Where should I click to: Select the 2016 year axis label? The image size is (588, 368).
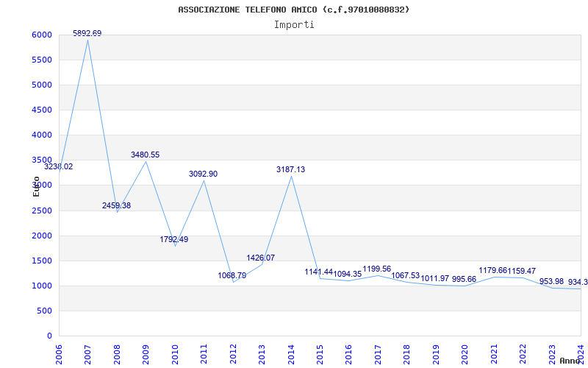348,354
